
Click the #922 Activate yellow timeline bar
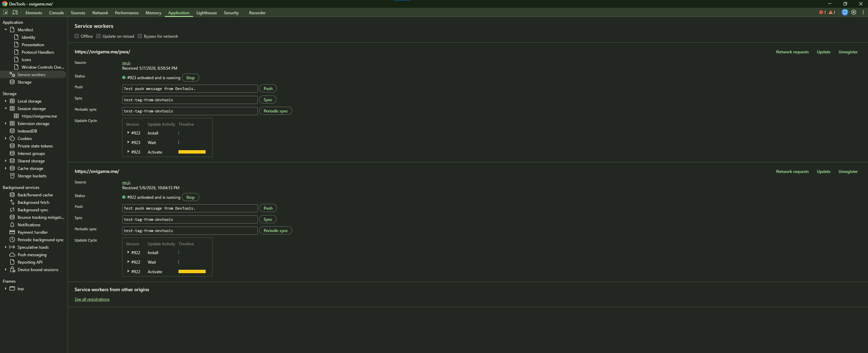coord(192,271)
